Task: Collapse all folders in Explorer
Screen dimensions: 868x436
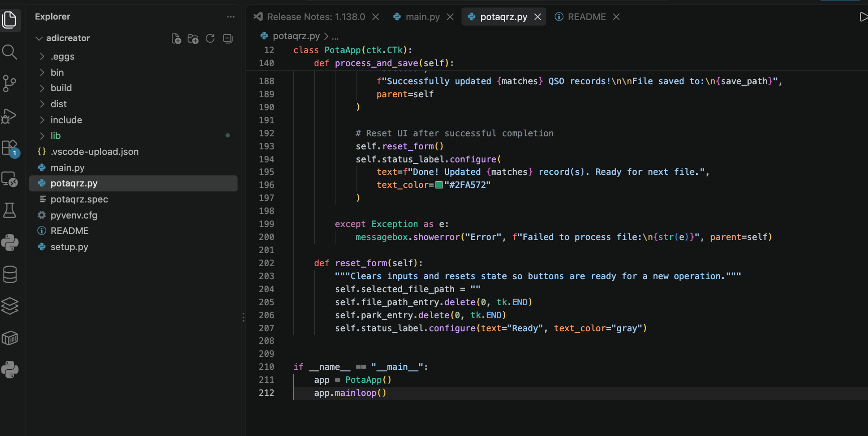Action: [x=228, y=39]
